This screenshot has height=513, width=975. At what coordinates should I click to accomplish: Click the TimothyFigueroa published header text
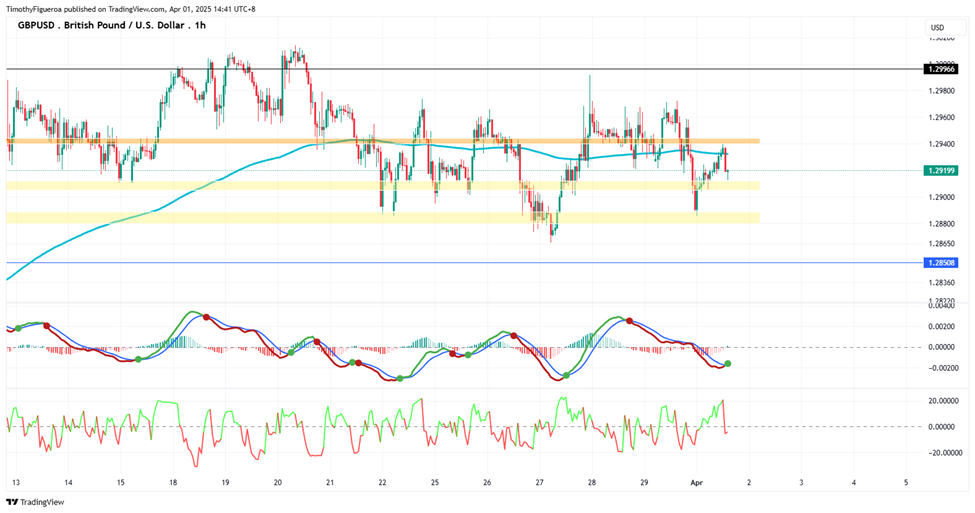click(131, 9)
